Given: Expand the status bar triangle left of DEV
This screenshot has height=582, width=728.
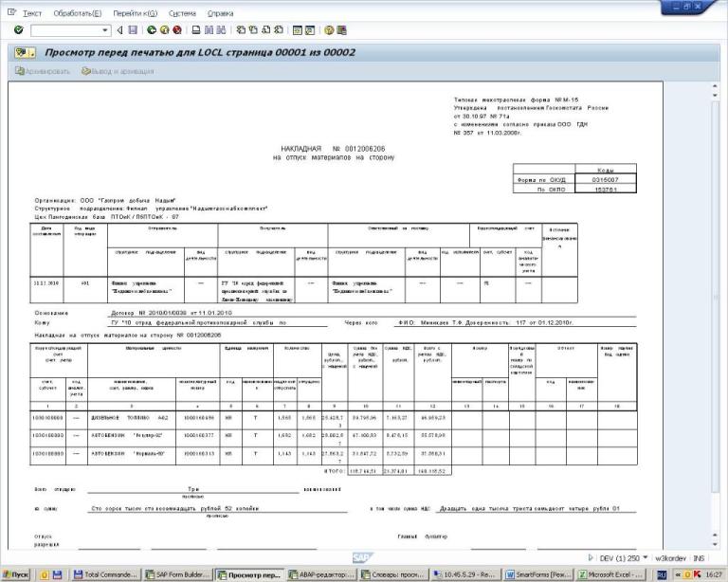Looking at the screenshot, I should pyautogui.click(x=591, y=558).
